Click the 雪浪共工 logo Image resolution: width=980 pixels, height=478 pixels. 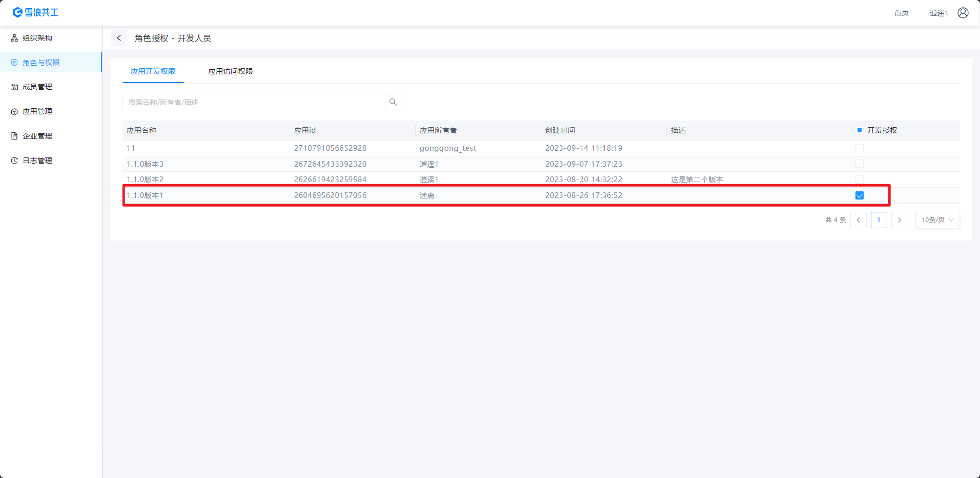35,12
